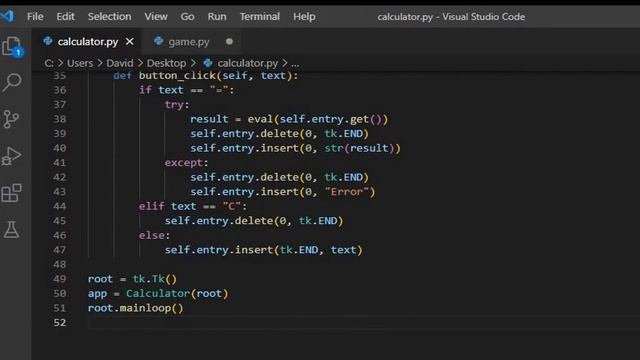
Task: Open Run and Debug view icon
Action: tap(11, 156)
